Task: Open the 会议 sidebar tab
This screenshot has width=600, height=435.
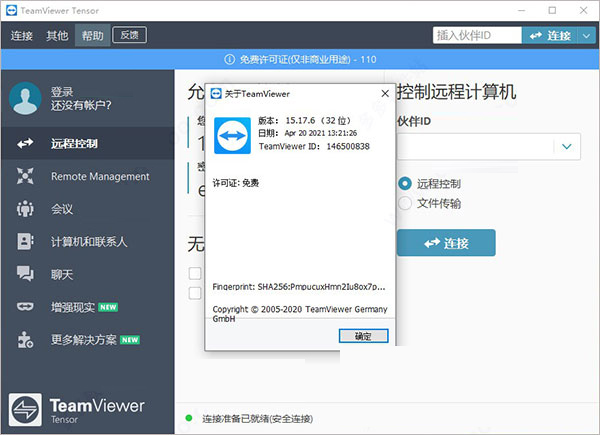Action: click(x=88, y=209)
